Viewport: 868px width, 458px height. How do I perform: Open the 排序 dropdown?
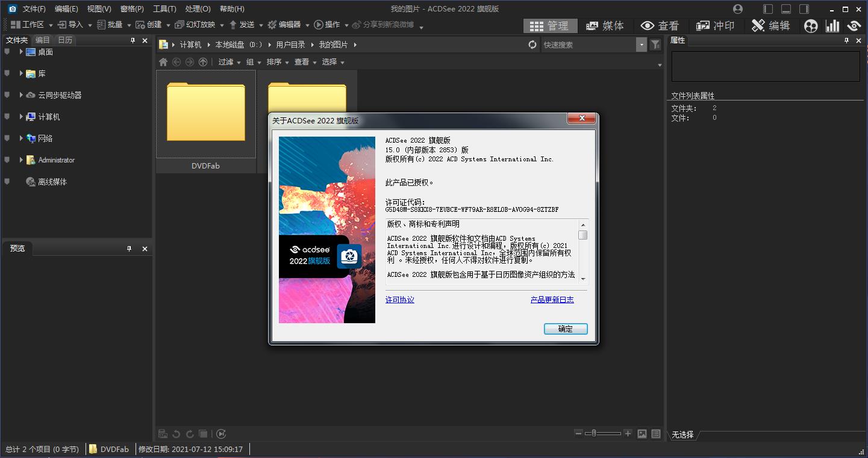click(x=277, y=62)
